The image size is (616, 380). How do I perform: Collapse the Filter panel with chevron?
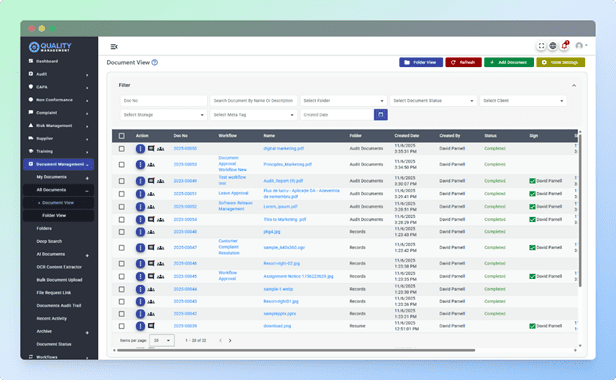tap(574, 86)
